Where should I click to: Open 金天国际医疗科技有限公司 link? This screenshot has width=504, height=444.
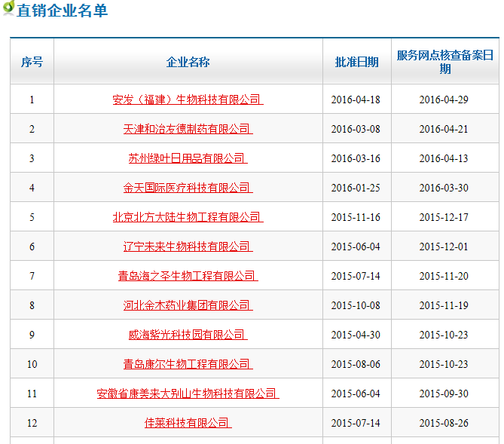point(188,188)
